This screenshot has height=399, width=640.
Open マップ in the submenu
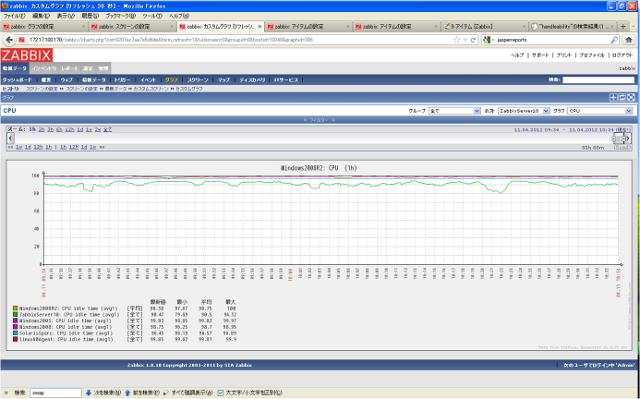(x=224, y=80)
